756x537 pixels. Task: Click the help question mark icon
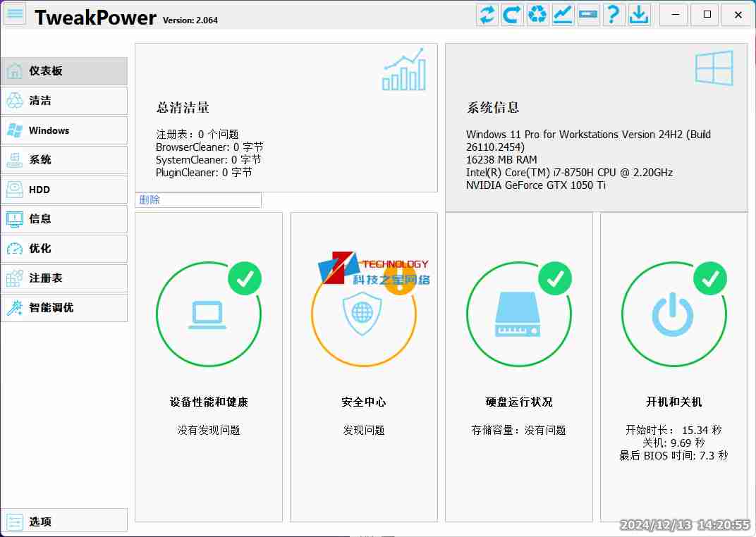pyautogui.click(x=614, y=14)
